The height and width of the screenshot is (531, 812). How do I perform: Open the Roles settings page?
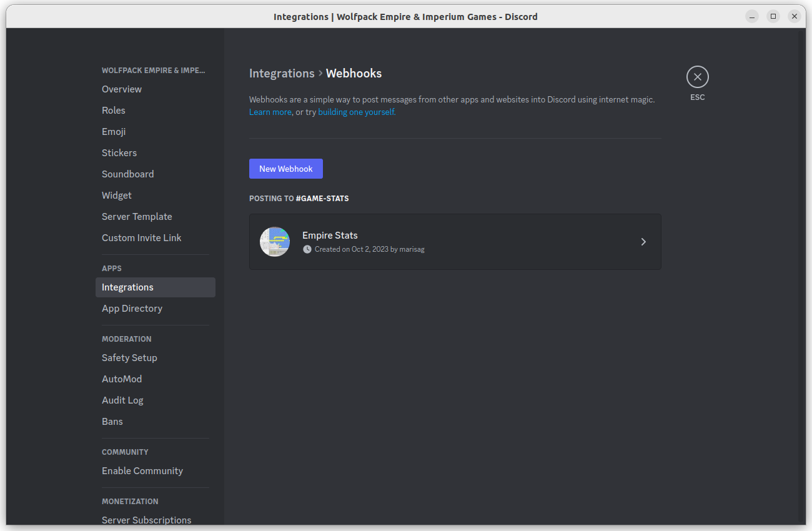(x=156, y=111)
